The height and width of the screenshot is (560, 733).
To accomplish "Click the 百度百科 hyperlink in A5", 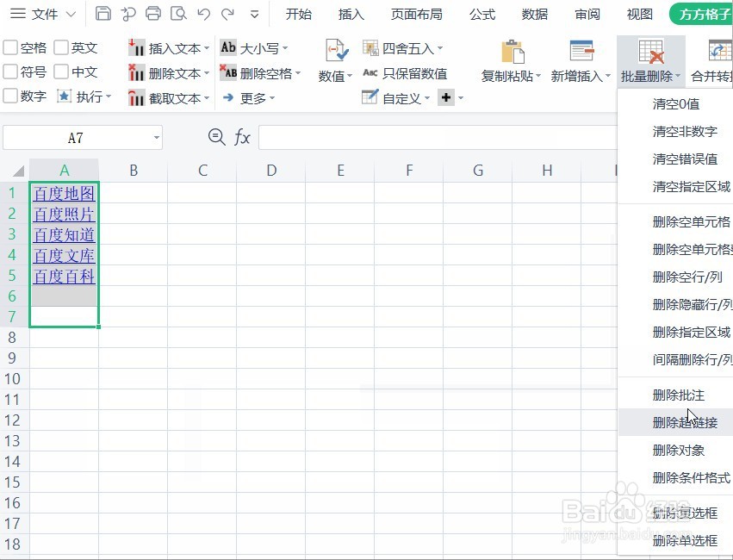I will (x=64, y=276).
